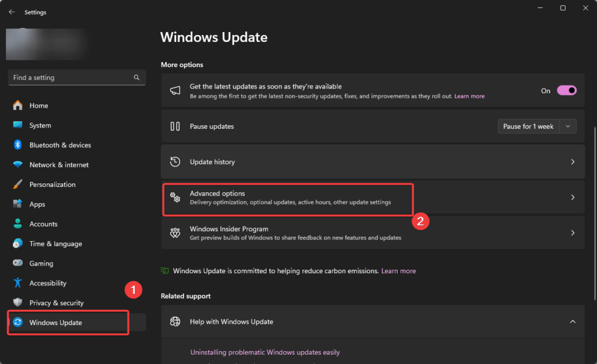Click the Help with Windows Update label
Image resolution: width=597 pixels, height=364 pixels.
(231, 321)
